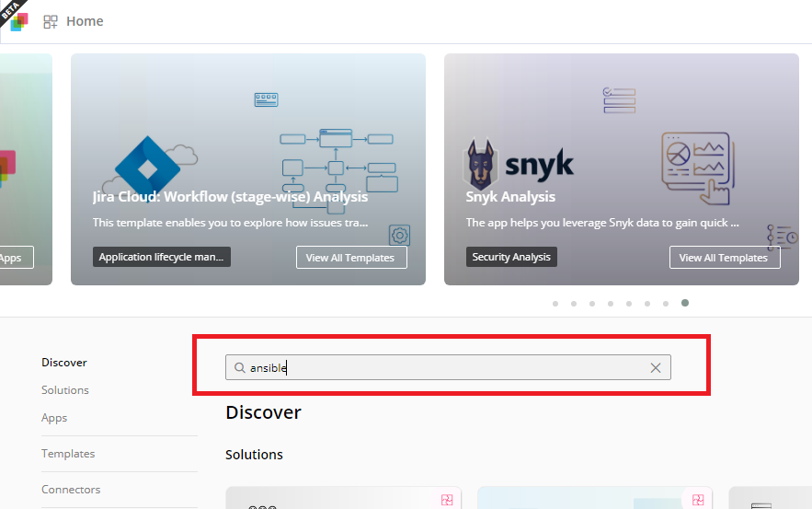Go to the third carousel dot

click(x=592, y=304)
